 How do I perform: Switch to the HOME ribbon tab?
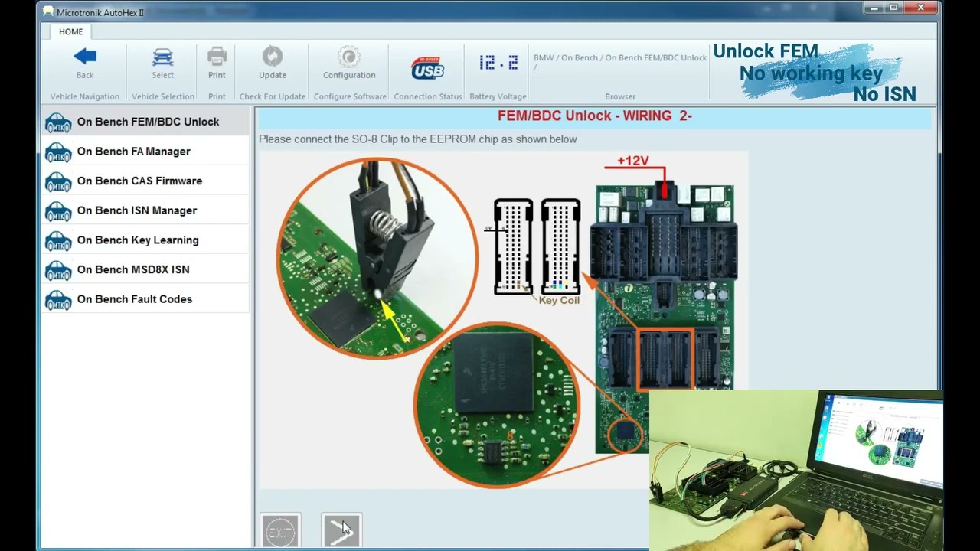click(70, 31)
